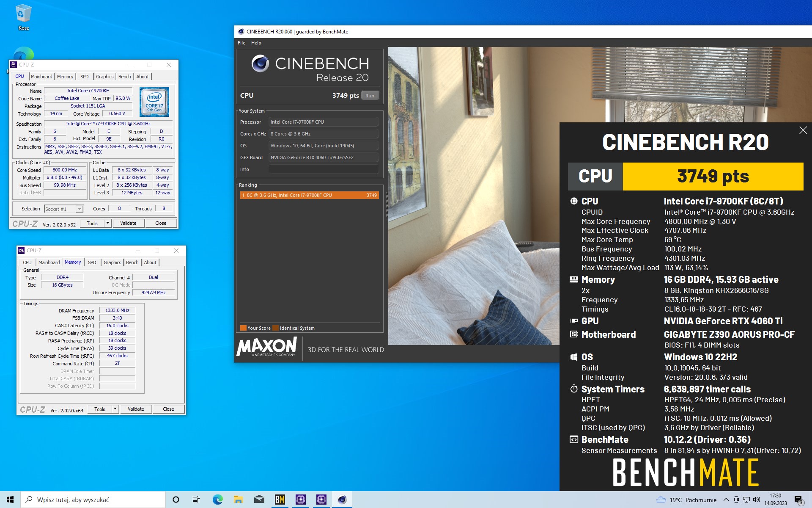
Task: Open Cortana circle icon on taskbar
Action: pyautogui.click(x=176, y=500)
